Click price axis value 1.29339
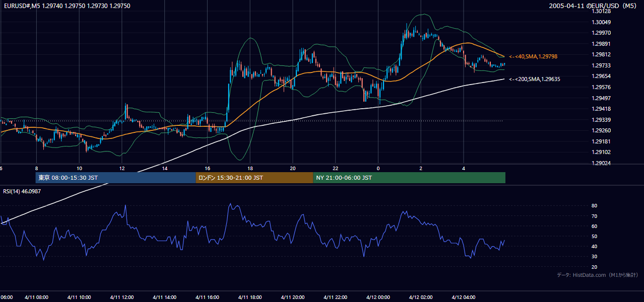Screen dimensions: 644x302 click(x=601, y=120)
